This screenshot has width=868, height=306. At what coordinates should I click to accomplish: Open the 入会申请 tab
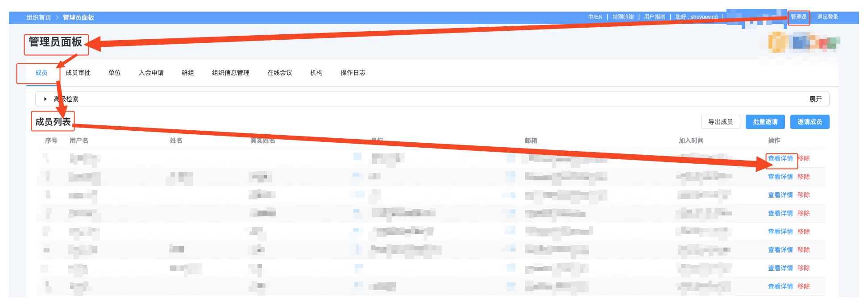click(151, 73)
